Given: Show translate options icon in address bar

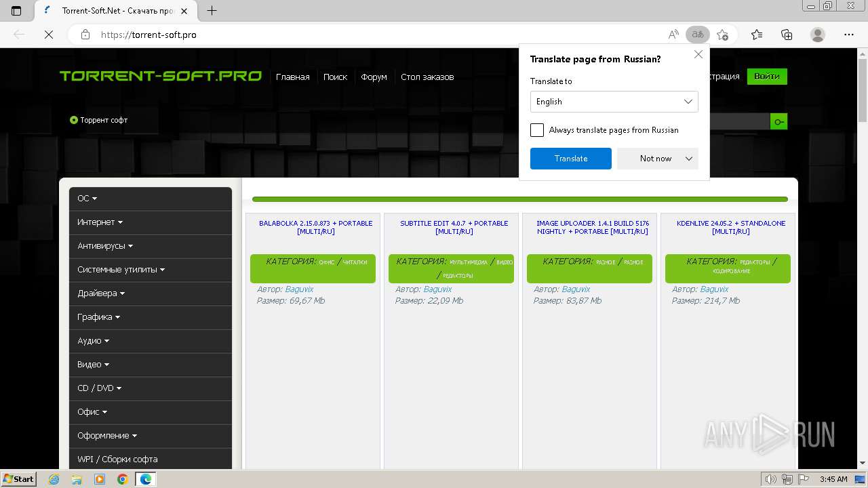Looking at the screenshot, I should 697,35.
